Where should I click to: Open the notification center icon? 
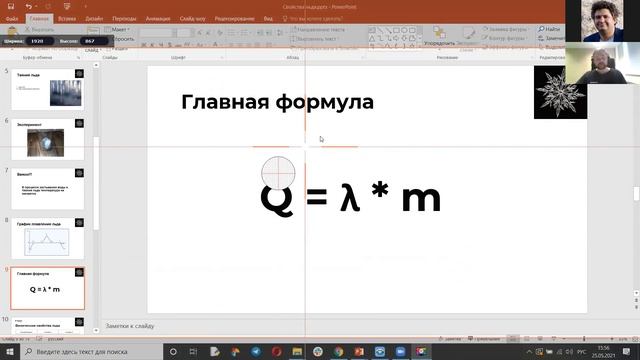(x=627, y=351)
